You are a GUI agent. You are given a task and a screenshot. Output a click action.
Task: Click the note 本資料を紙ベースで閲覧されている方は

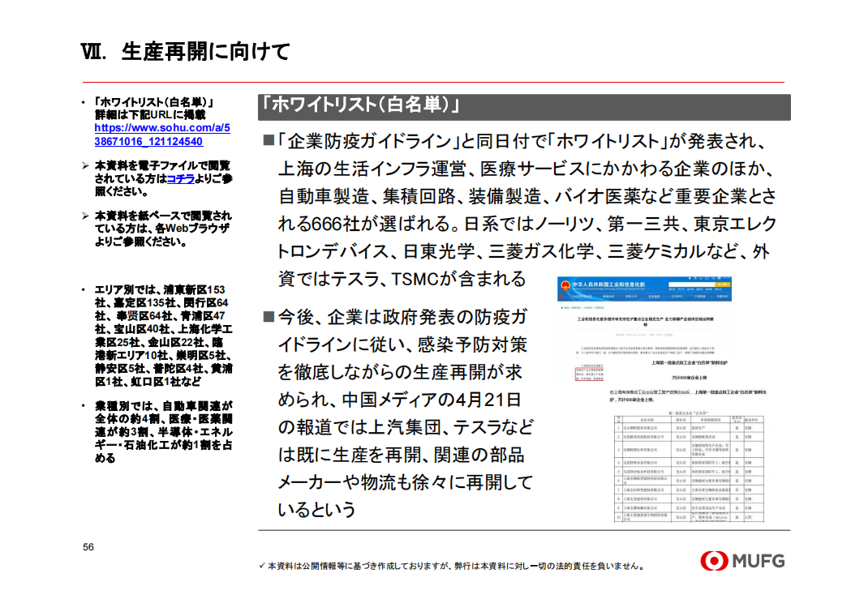coord(163,229)
